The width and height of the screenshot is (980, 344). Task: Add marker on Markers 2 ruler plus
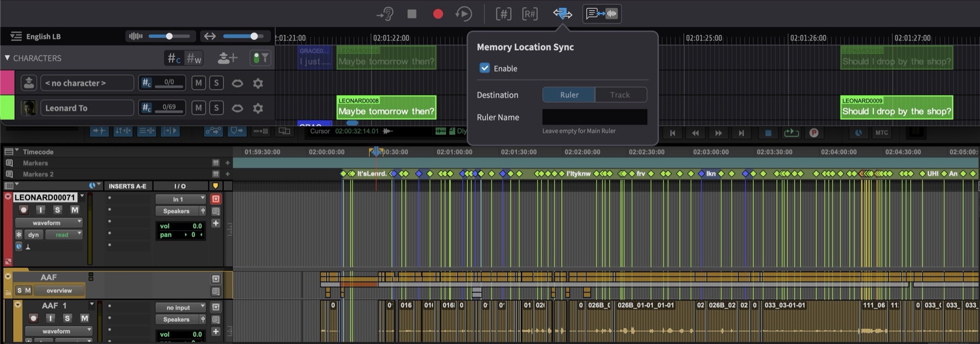pos(228,174)
